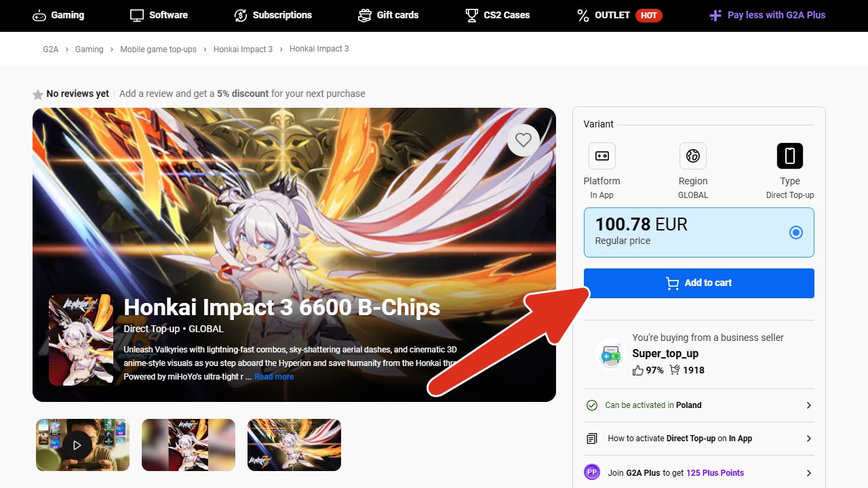
Task: Open the Super_top_up seller avatar
Action: (x=611, y=354)
